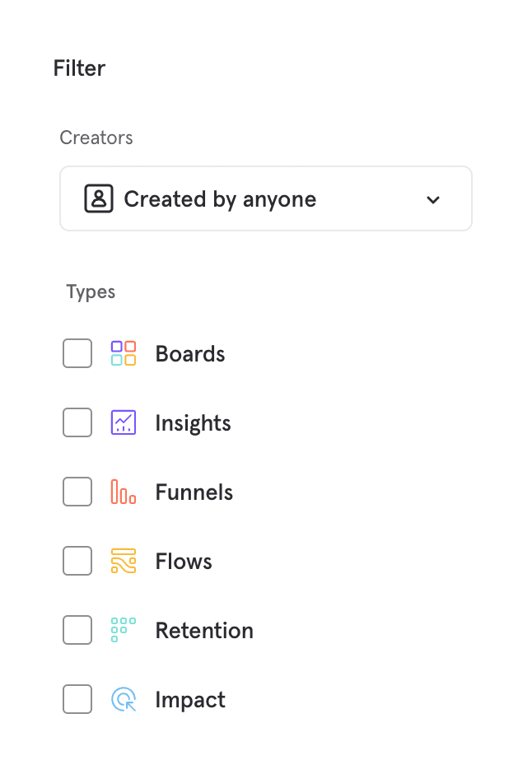This screenshot has height=779, width=532.
Task: Click the Impact type label
Action: coord(190,700)
